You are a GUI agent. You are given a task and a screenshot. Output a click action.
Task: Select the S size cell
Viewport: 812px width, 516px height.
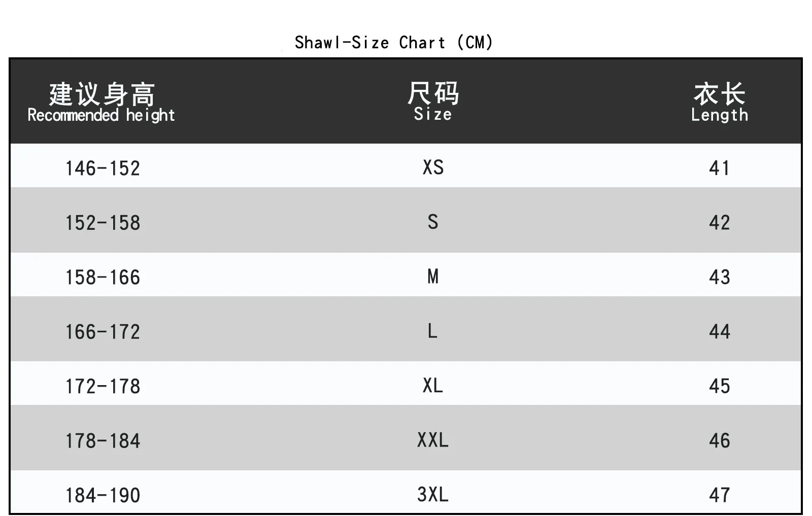(x=433, y=222)
